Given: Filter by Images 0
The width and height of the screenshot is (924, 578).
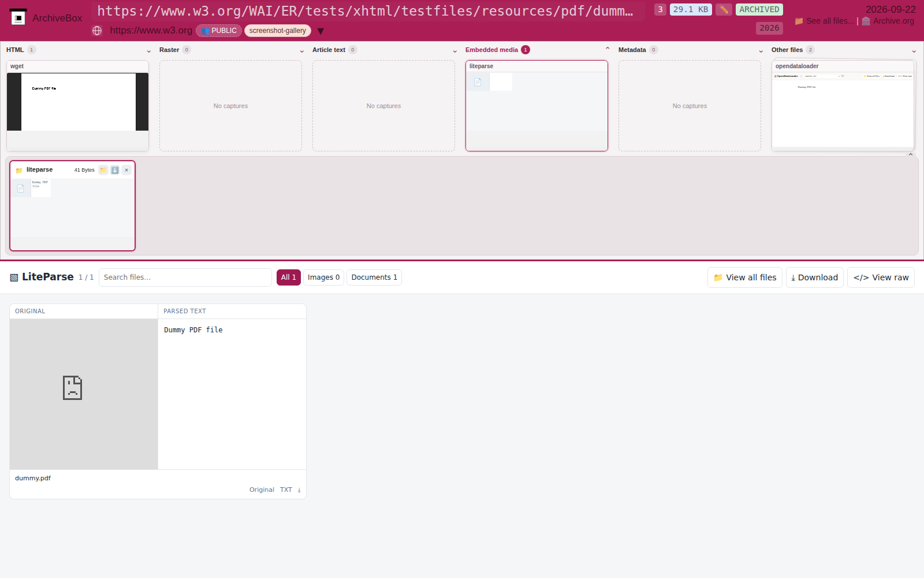Looking at the screenshot, I should (323, 277).
